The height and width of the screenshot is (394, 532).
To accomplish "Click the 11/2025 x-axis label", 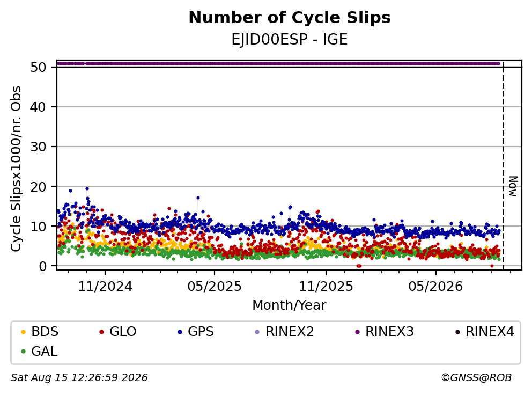I will pyautogui.click(x=326, y=287).
